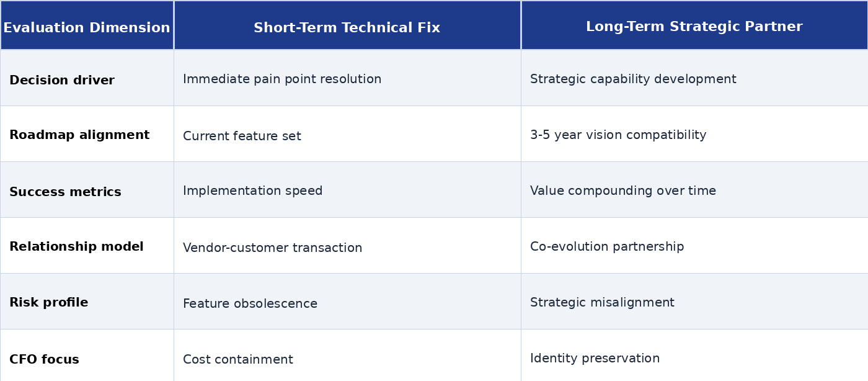This screenshot has height=381, width=868.
Task: Click the Co-evolution partnership cell
Action: click(x=607, y=247)
